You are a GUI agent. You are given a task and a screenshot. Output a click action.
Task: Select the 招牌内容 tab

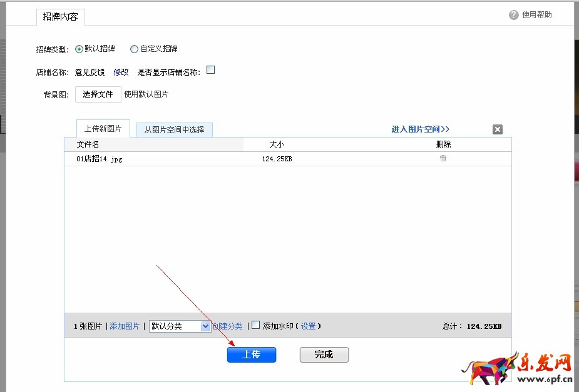(x=60, y=18)
